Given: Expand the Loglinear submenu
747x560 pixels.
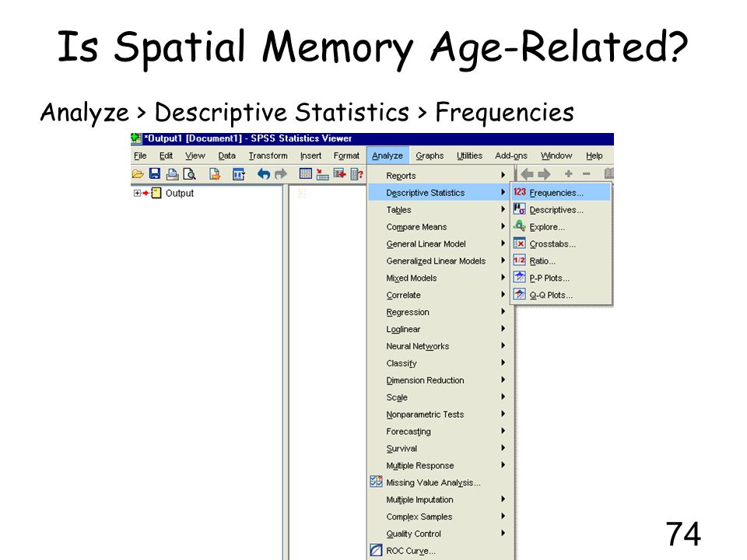Looking at the screenshot, I should point(439,329).
